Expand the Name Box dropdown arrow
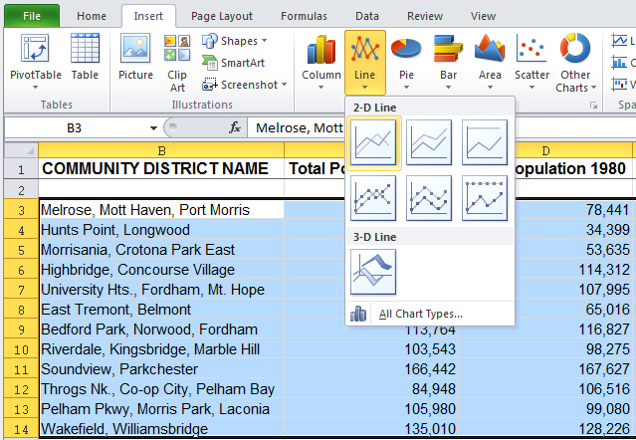Screen dimensions: 636x440 [153, 128]
